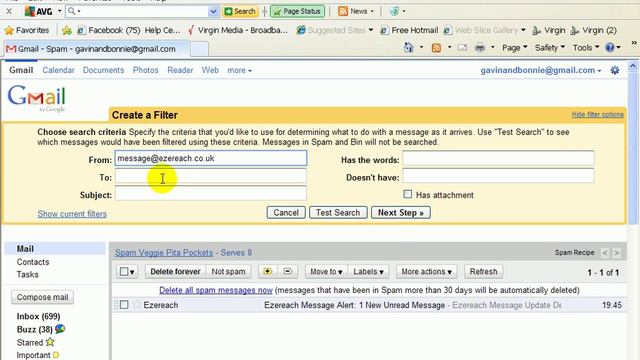Click the To input field

211,176
